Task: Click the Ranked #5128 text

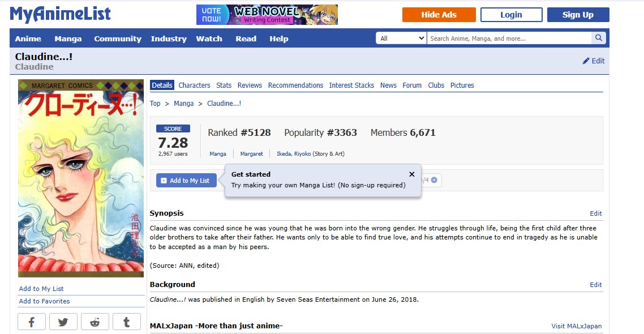Action: [239, 132]
